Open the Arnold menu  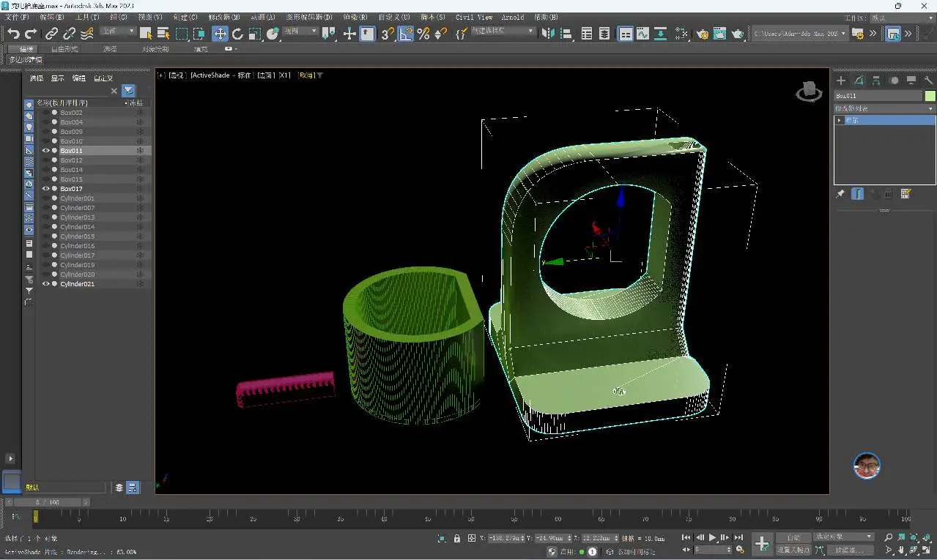[513, 18]
